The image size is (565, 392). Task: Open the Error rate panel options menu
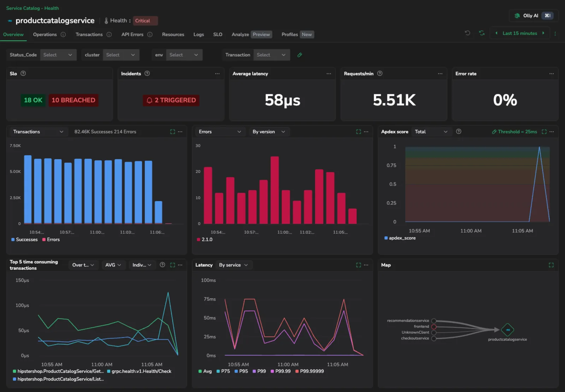point(552,74)
